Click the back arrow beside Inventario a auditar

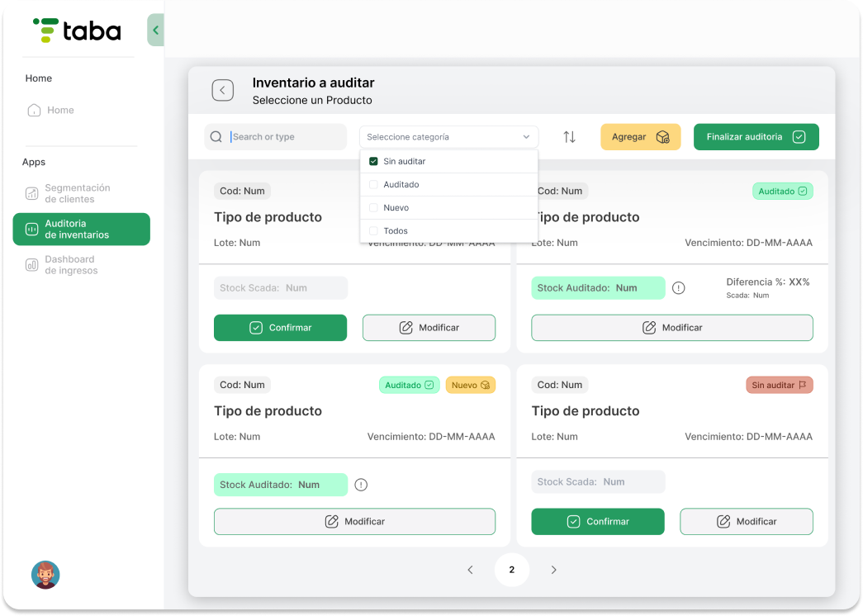222,90
